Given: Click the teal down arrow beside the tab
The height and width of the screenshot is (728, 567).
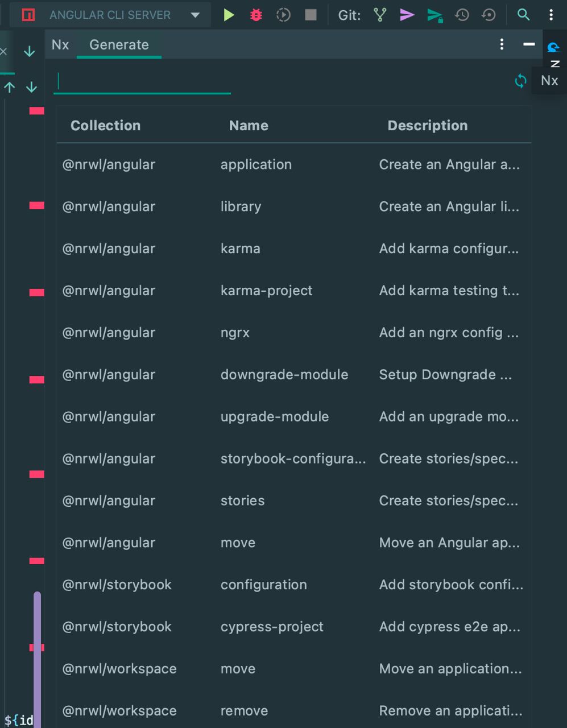Looking at the screenshot, I should point(30,52).
